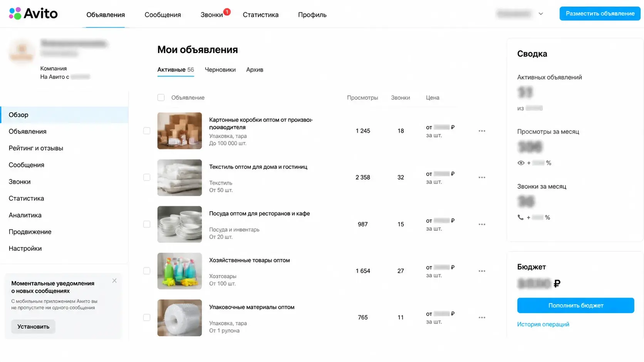This screenshot has width=644, height=362.
Task: Click the 1 245 views value
Action: coord(363,131)
